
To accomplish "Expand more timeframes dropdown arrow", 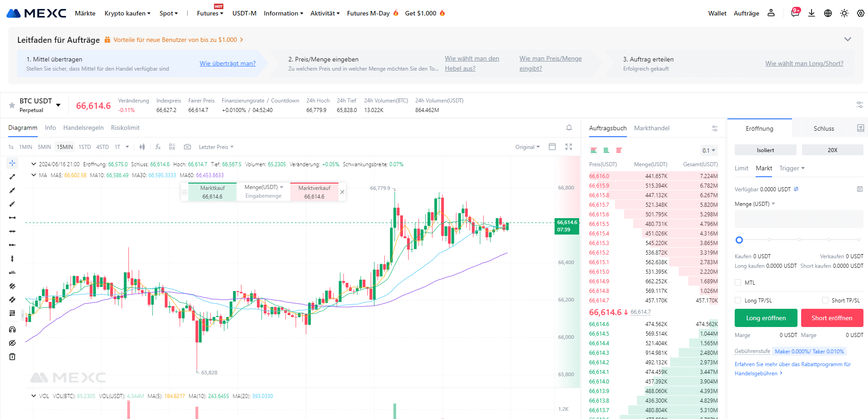I will coord(127,147).
